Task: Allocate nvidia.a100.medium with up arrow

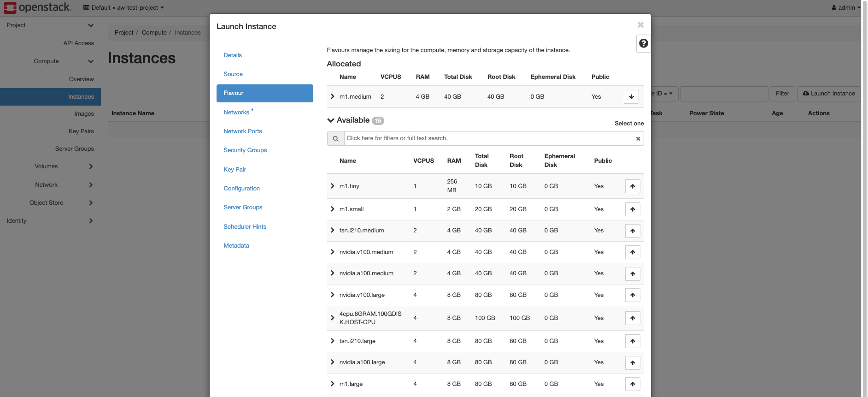Action: [x=633, y=274]
